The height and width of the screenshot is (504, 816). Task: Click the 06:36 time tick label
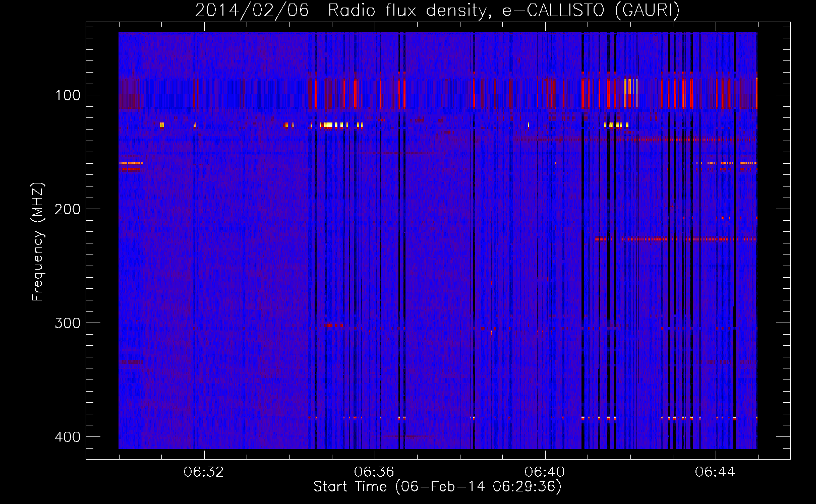coord(374,472)
